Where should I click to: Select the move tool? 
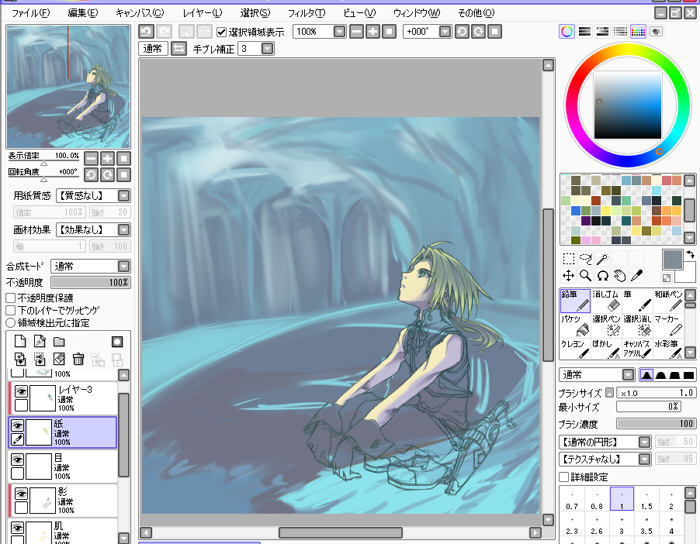[568, 276]
